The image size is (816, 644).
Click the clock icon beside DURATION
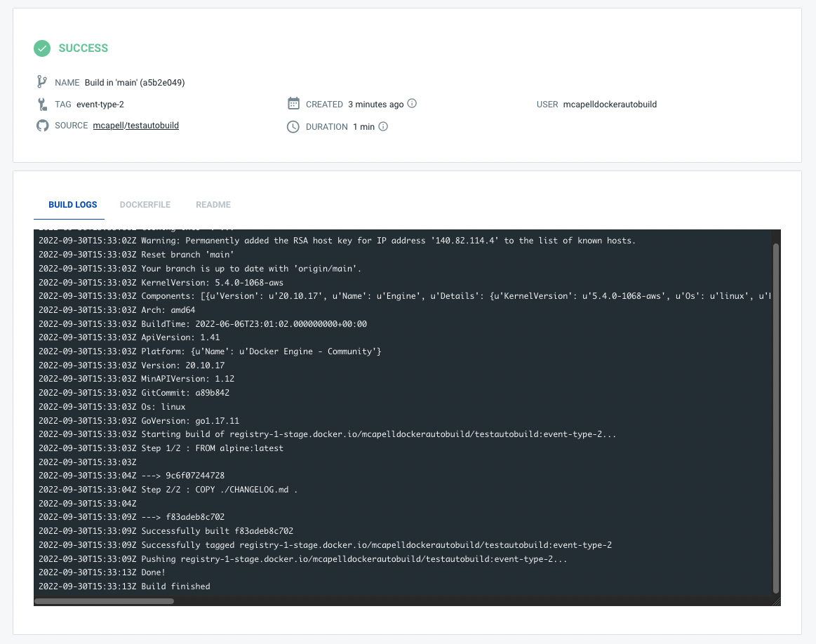point(294,127)
